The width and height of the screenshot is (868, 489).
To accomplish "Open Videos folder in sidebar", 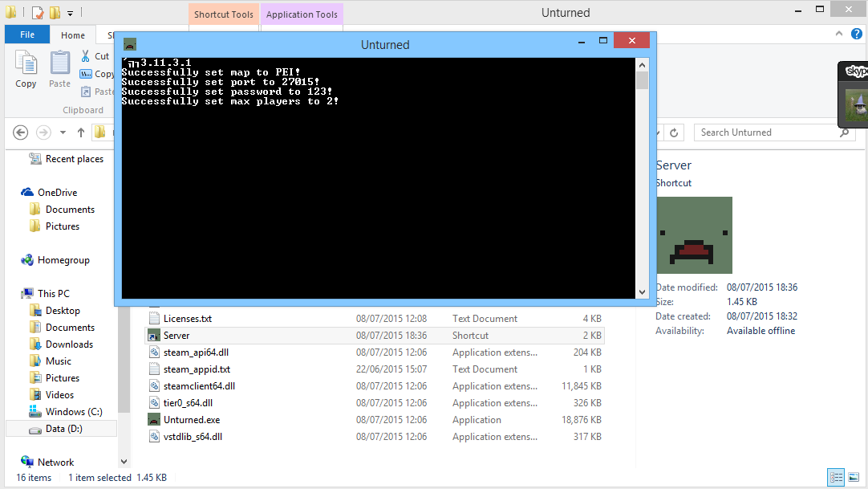I will coord(59,395).
